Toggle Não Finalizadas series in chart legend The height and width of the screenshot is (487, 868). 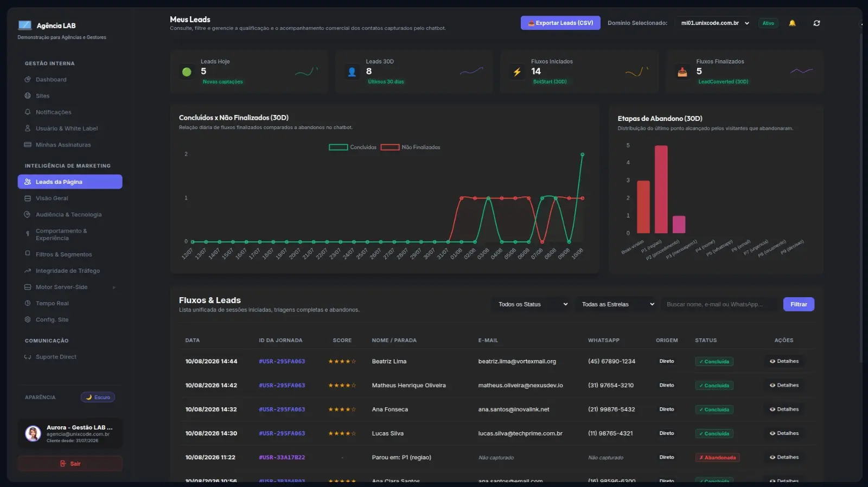(x=410, y=148)
